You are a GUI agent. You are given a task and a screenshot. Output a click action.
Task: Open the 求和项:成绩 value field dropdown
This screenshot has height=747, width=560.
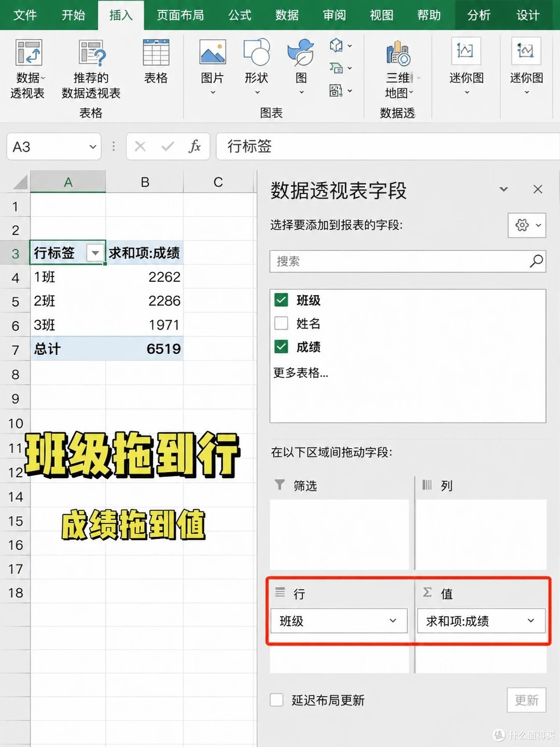531,620
